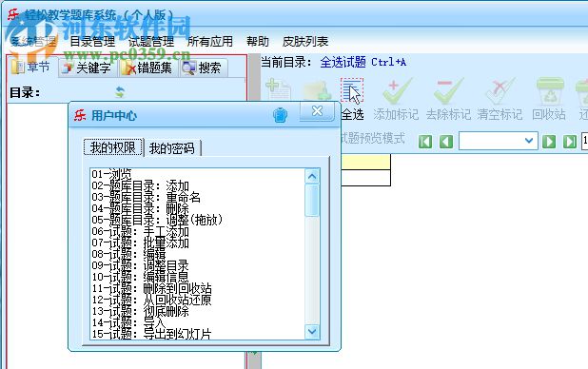This screenshot has height=369, width=588.
Task: Go to next page navigation arrow
Action: [549, 142]
